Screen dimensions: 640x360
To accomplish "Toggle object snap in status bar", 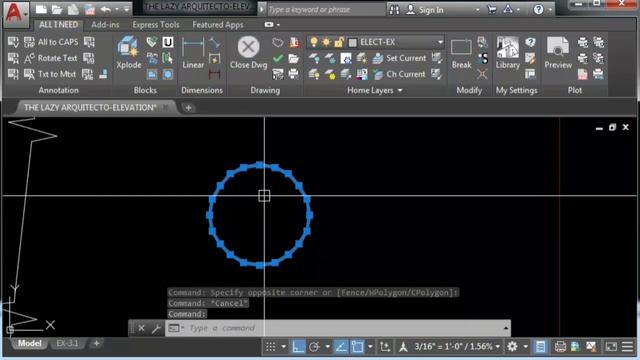I will [x=357, y=347].
